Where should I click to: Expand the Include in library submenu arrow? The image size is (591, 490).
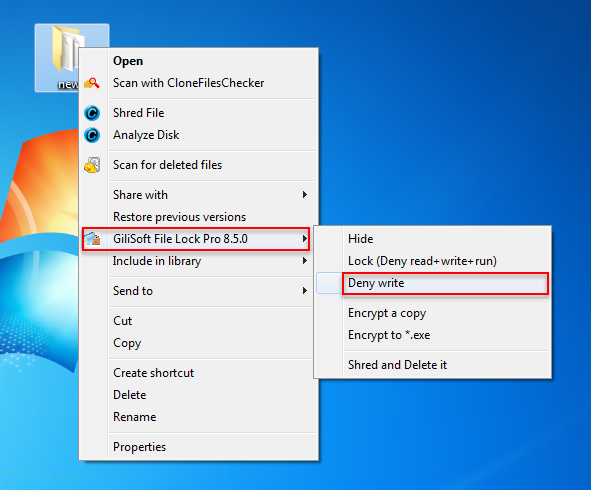pyautogui.click(x=305, y=261)
